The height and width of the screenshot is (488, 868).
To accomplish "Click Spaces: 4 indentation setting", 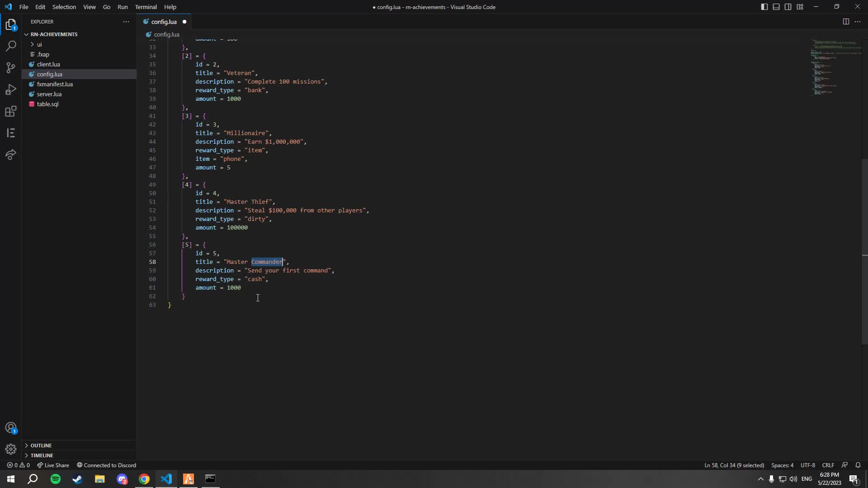I will (782, 465).
